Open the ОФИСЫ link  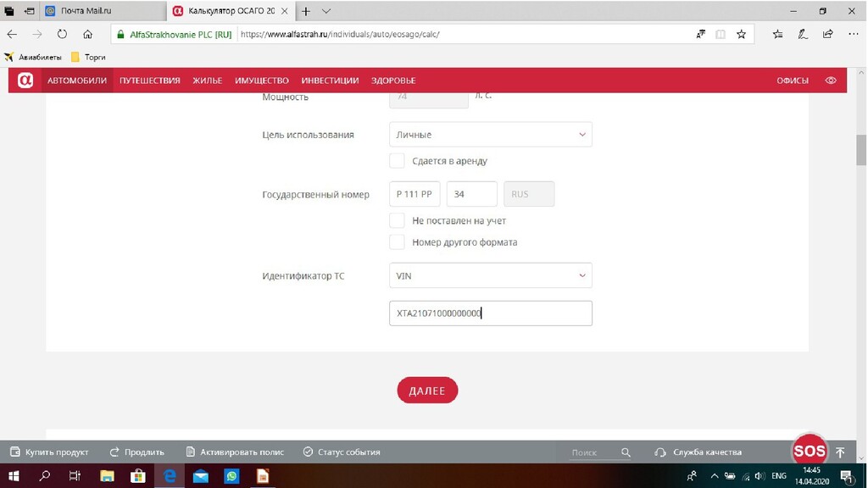[793, 80]
